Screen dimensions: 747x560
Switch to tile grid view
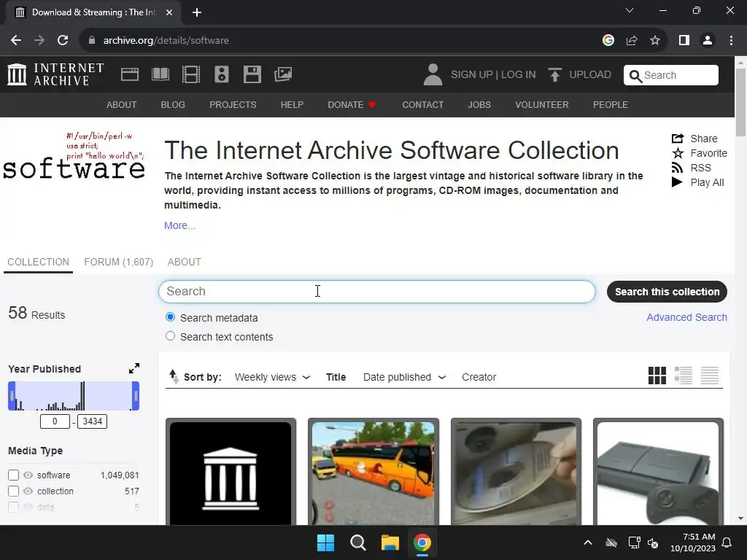coord(657,376)
